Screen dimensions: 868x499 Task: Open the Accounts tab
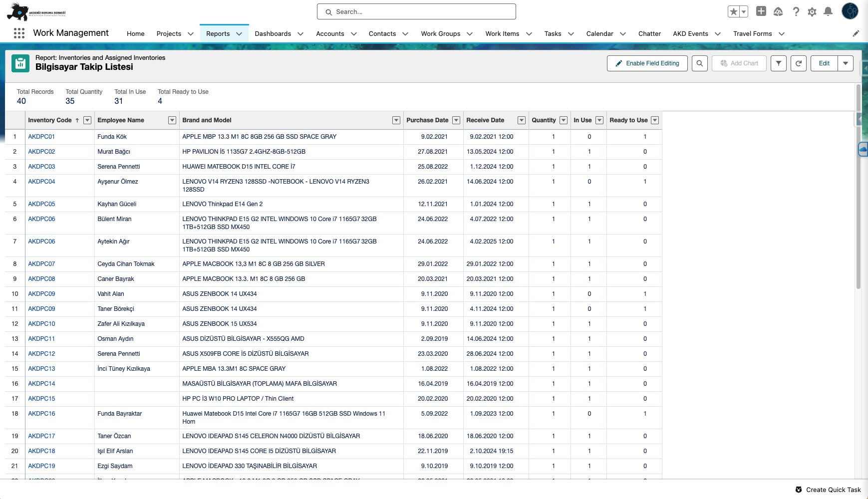pyautogui.click(x=330, y=33)
